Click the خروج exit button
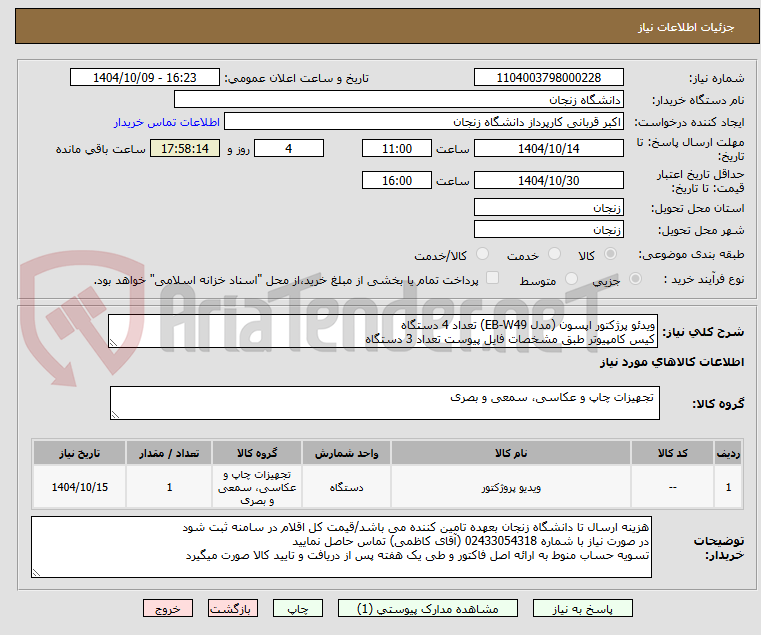The height and width of the screenshot is (635, 761). (x=167, y=608)
